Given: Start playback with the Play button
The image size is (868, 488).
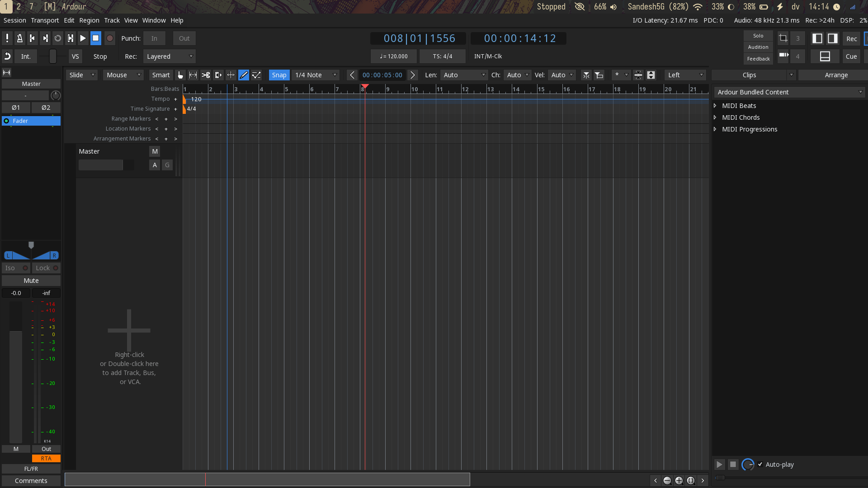Looking at the screenshot, I should pos(83,38).
